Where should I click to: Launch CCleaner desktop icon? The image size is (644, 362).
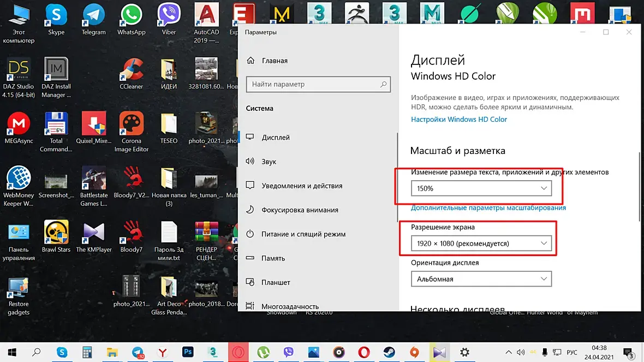pyautogui.click(x=132, y=74)
